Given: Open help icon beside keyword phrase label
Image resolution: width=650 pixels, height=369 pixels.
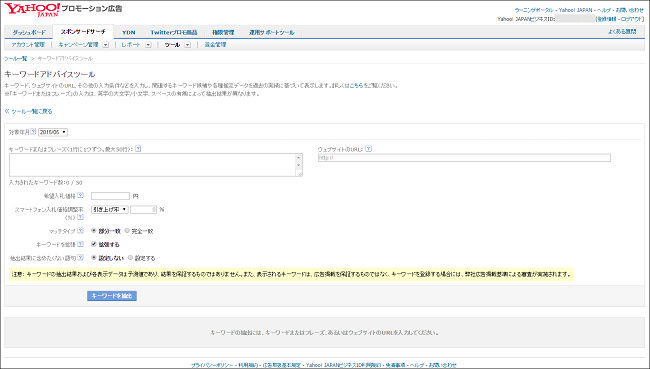Looking at the screenshot, I should 138,149.
